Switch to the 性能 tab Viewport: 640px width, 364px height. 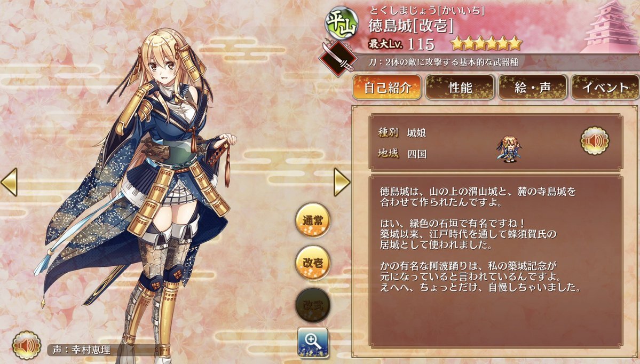(460, 88)
